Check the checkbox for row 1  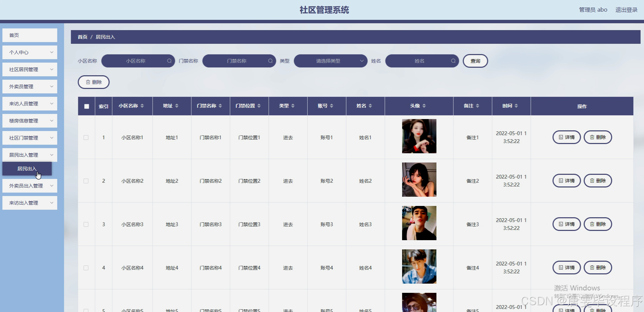pyautogui.click(x=86, y=138)
